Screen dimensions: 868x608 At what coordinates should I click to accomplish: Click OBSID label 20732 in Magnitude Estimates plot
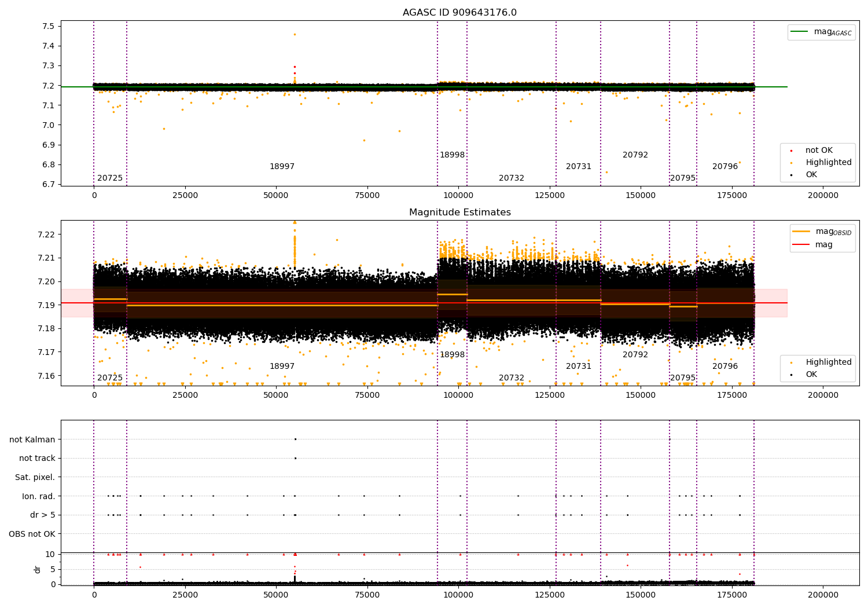(x=512, y=378)
